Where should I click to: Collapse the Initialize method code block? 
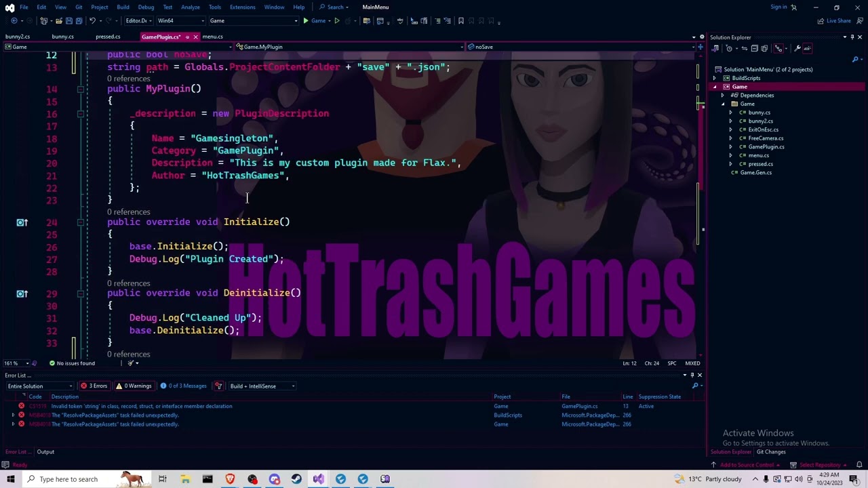click(x=80, y=222)
